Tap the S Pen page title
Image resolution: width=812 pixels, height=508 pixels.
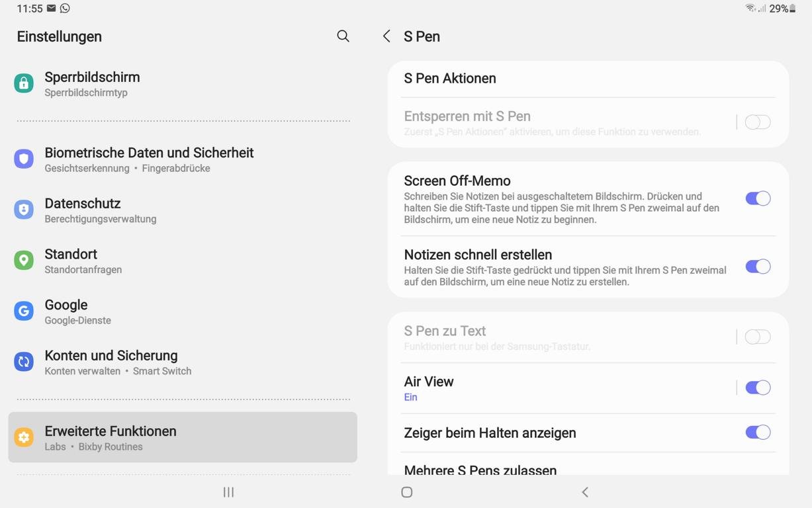422,36
